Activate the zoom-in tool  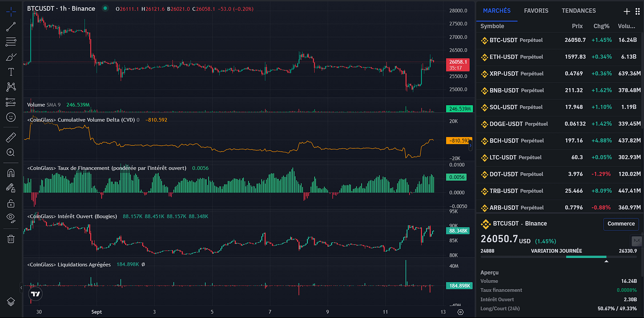(11, 153)
